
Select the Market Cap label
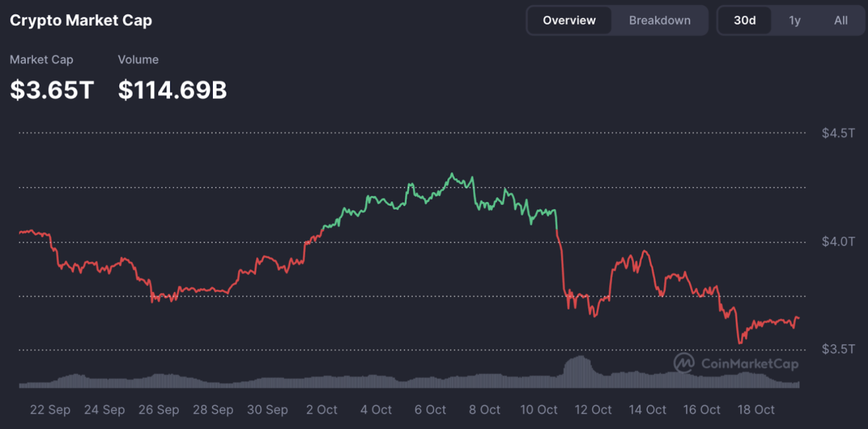[41, 60]
